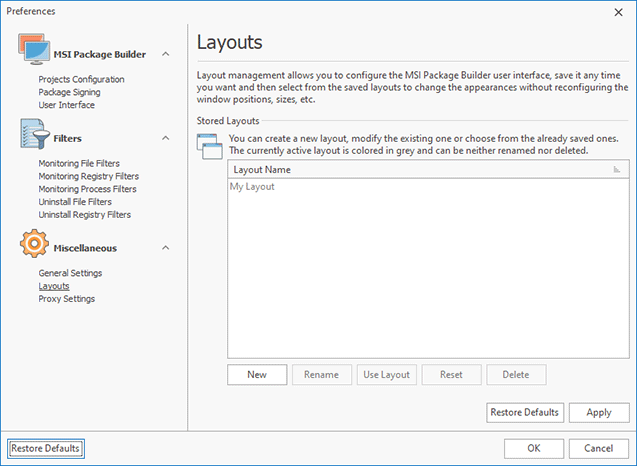Collapse the Filters section chevron
637x466 pixels.
pyautogui.click(x=165, y=138)
